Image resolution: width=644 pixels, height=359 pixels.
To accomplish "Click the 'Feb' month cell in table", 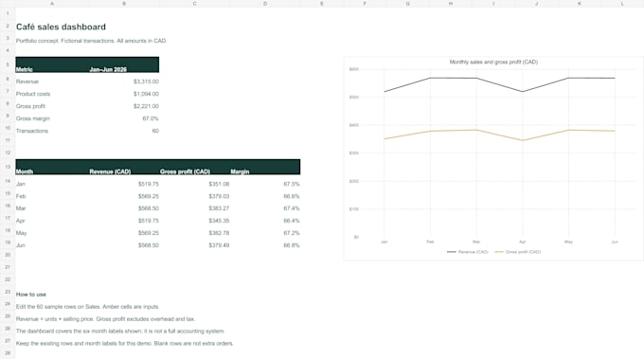I will (21, 196).
